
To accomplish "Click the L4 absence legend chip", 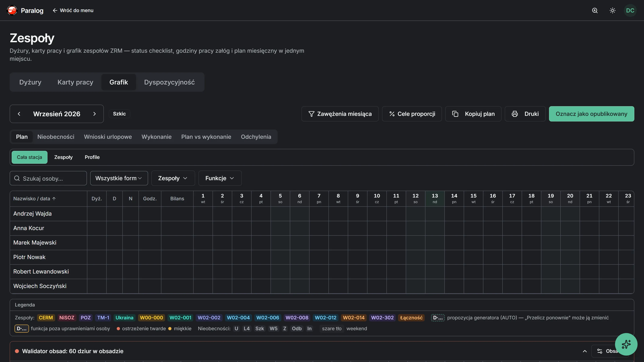I will 247,329.
